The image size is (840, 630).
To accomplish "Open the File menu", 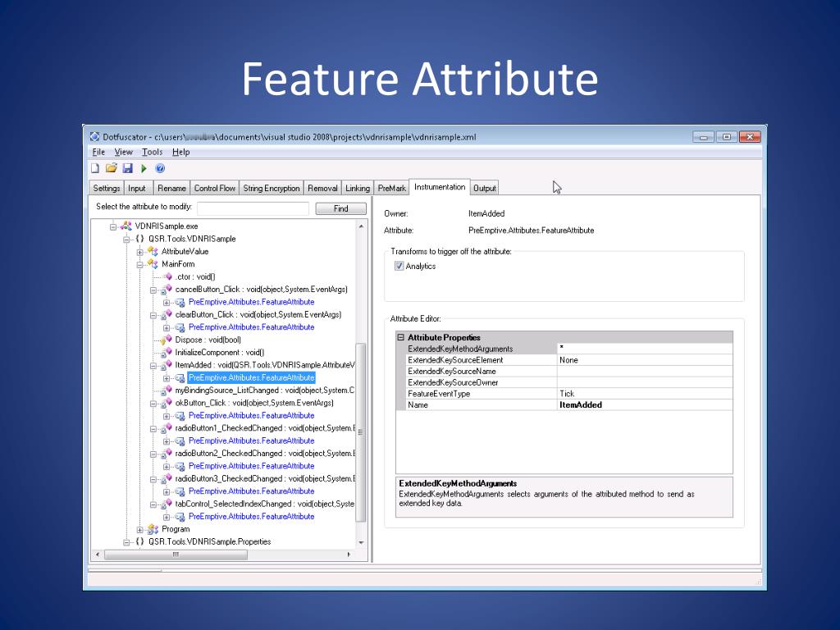I will [98, 152].
